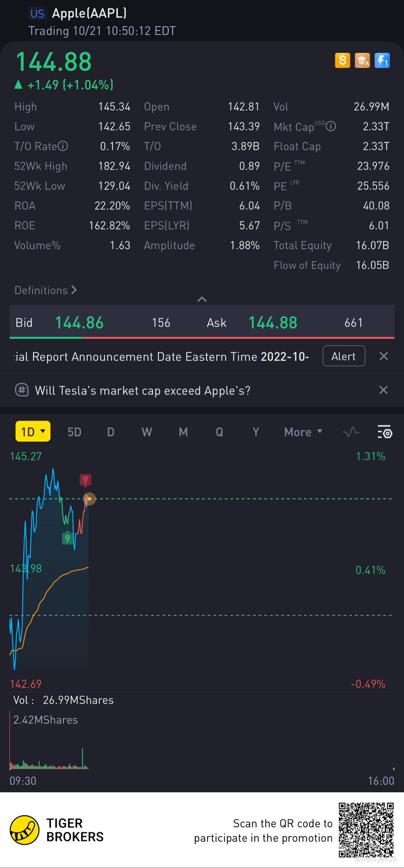Tap the Apple(AAPL) title
This screenshot has width=404, height=868.
point(89,13)
